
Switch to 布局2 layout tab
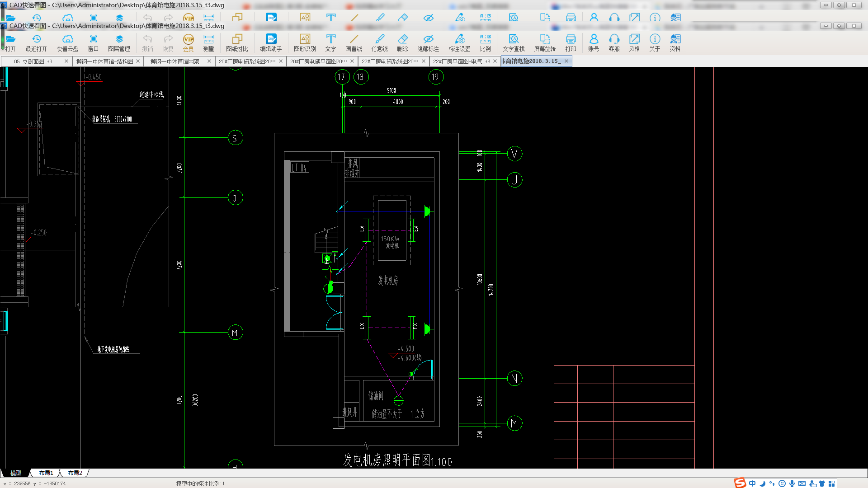(x=75, y=473)
